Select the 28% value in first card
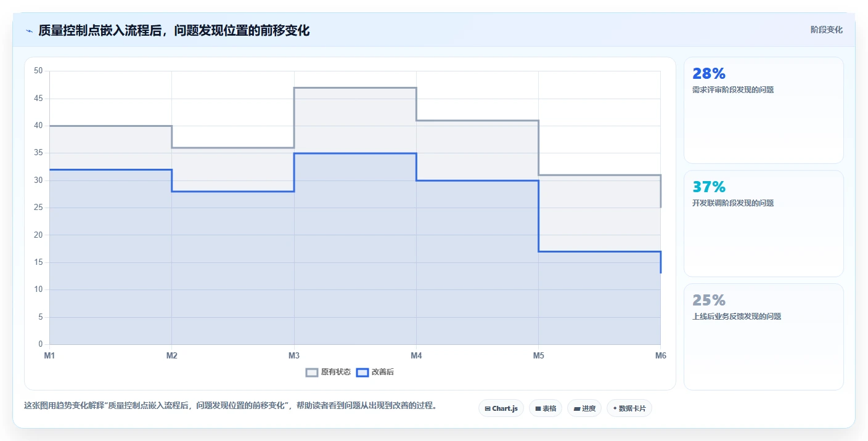This screenshot has width=868, height=441. tap(709, 74)
